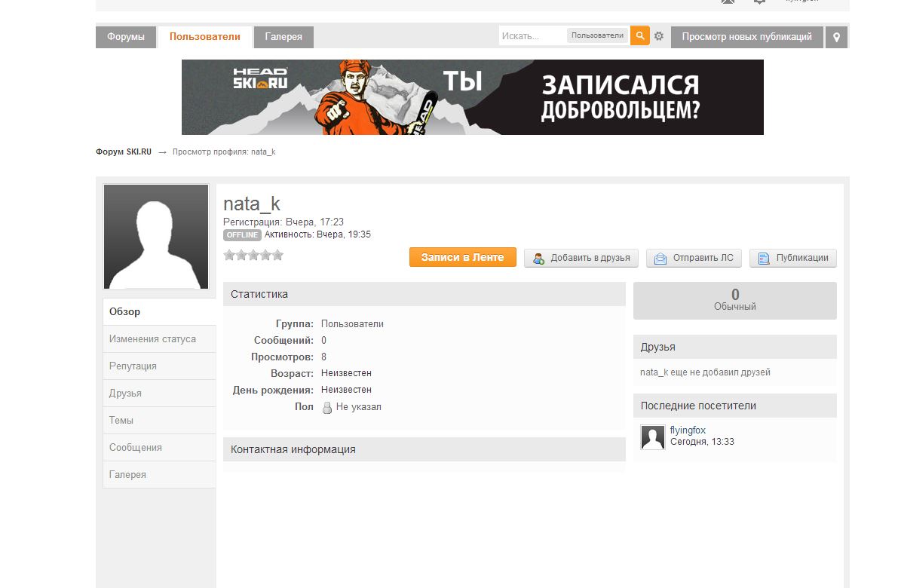Click the Группа value Пользователи
898x588 pixels.
[x=352, y=324]
